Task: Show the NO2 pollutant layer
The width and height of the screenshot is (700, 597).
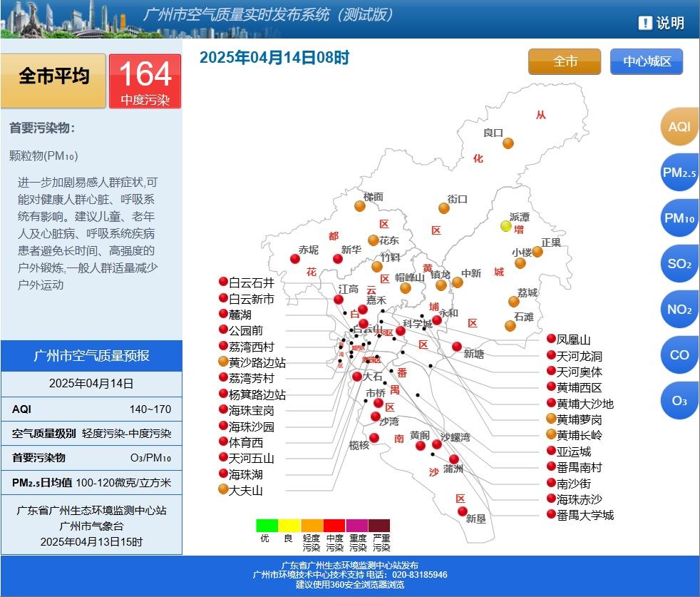Action: (x=679, y=310)
